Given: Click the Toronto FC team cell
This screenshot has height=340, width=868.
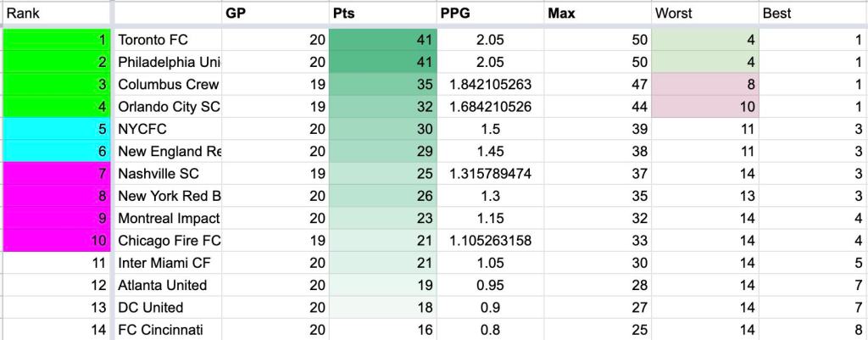Looking at the screenshot, I should click(x=167, y=40).
